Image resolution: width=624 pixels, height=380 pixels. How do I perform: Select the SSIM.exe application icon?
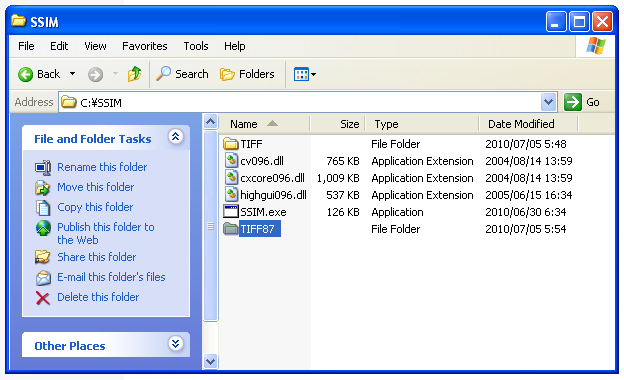pos(230,212)
